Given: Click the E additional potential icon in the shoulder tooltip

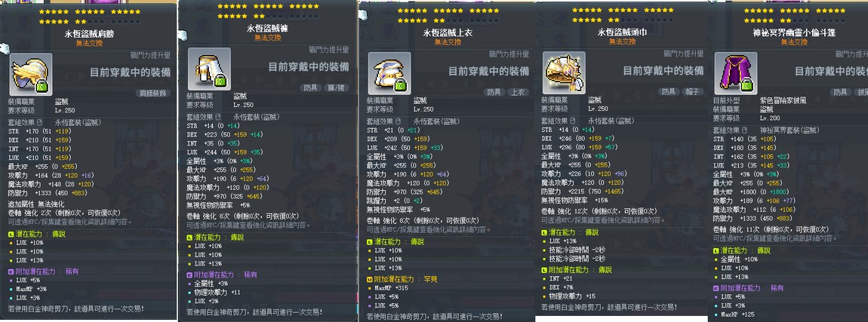Looking at the screenshot, I should pos(11,271).
